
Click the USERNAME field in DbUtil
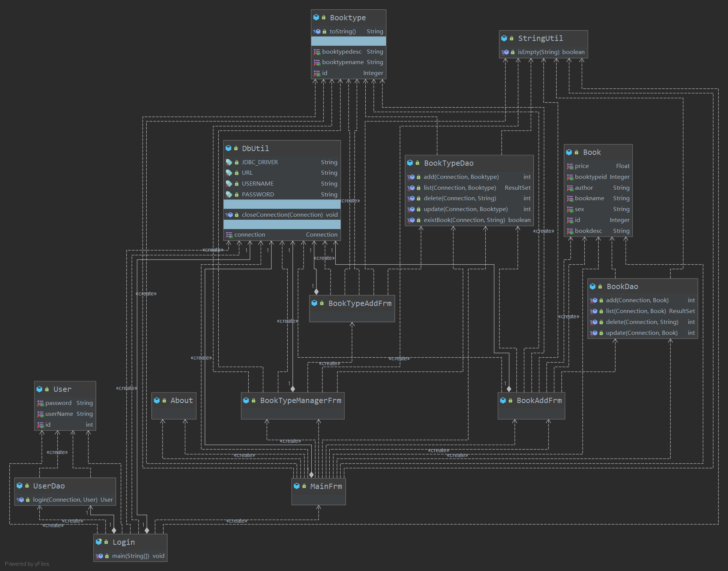click(x=282, y=184)
